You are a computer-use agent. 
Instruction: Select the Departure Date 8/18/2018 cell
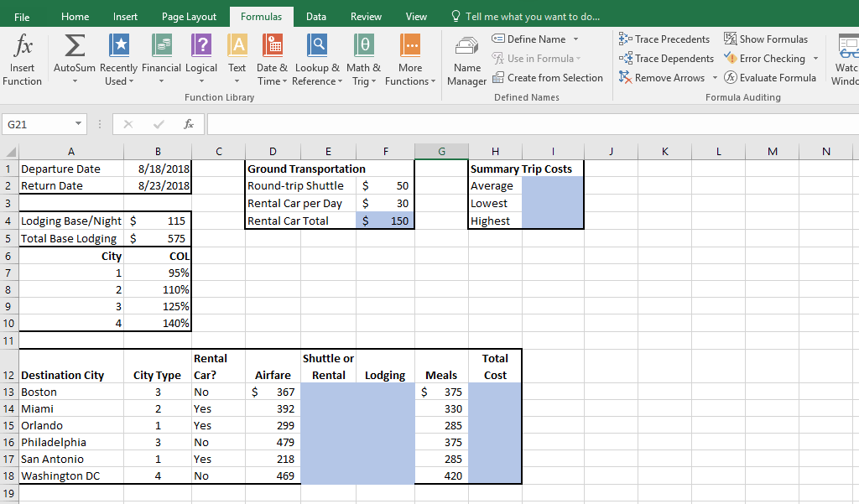pos(158,169)
